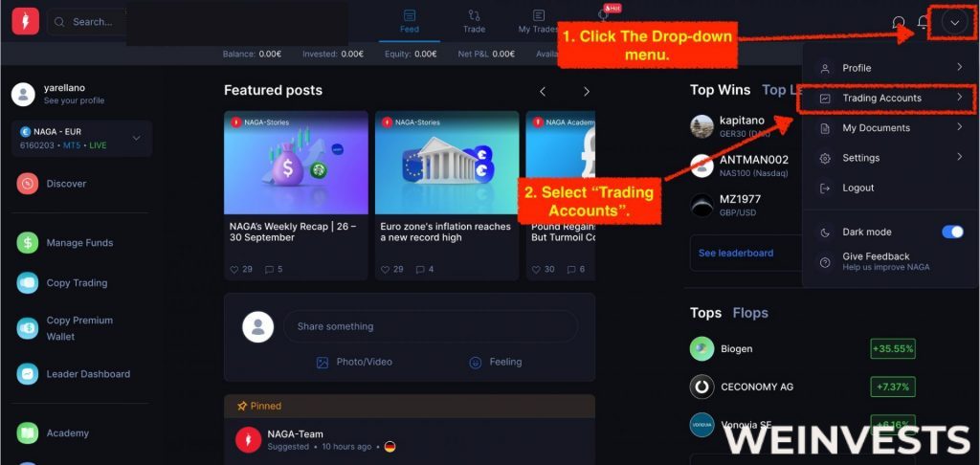Switch to the Trade tab
The height and width of the screenshot is (465, 980).
(474, 21)
